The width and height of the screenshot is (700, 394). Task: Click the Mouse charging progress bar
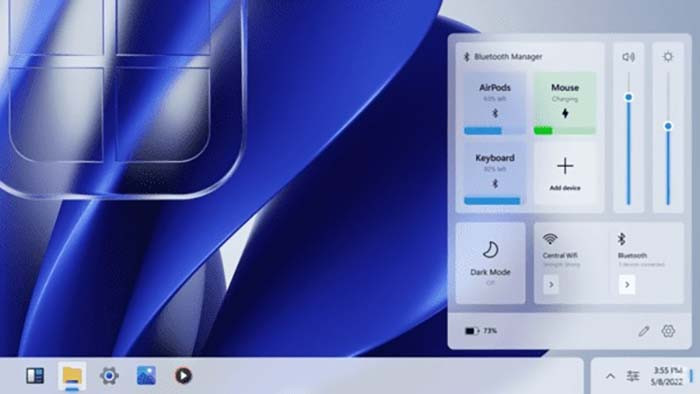(565, 131)
